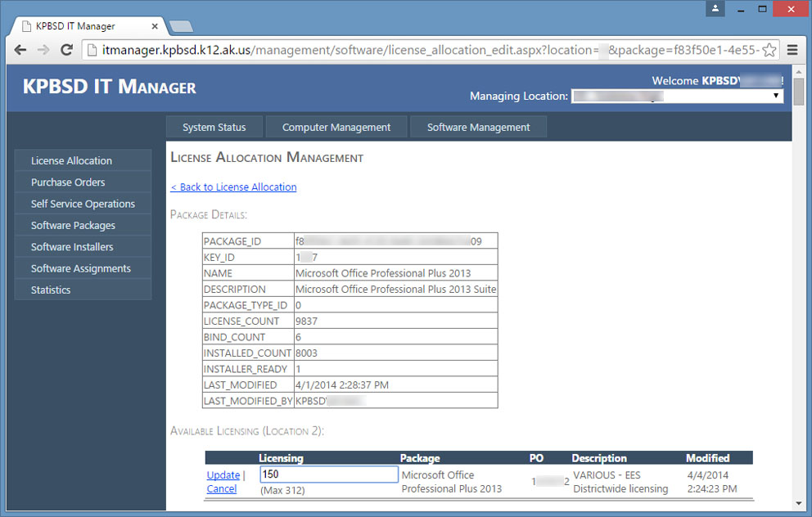Select the KPBSD IT Manager browser tab
This screenshot has height=517, width=812.
coord(88,26)
